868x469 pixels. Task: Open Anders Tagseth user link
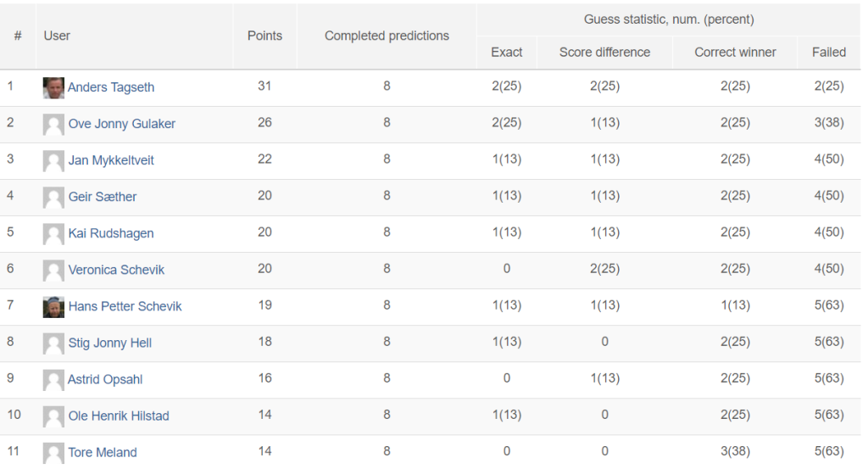(111, 87)
